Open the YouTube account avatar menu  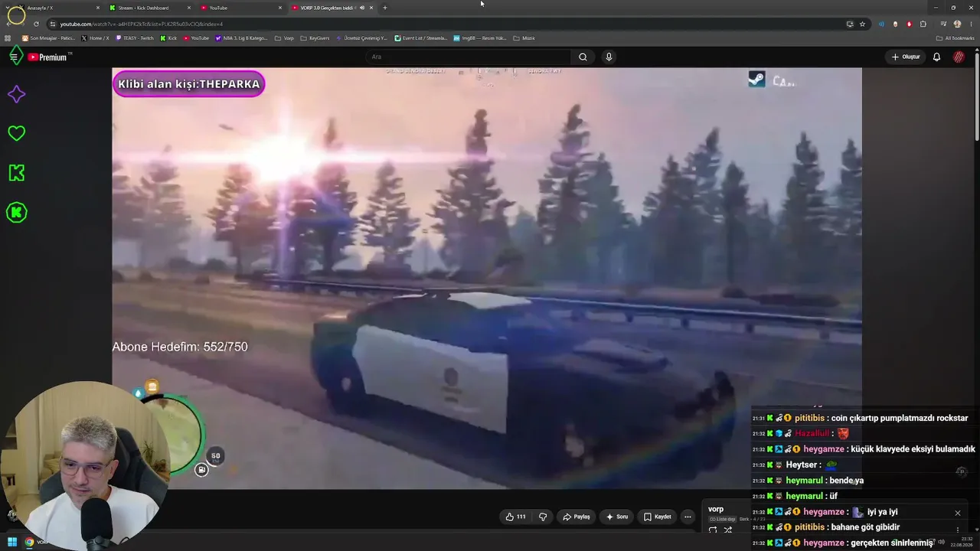click(x=959, y=57)
